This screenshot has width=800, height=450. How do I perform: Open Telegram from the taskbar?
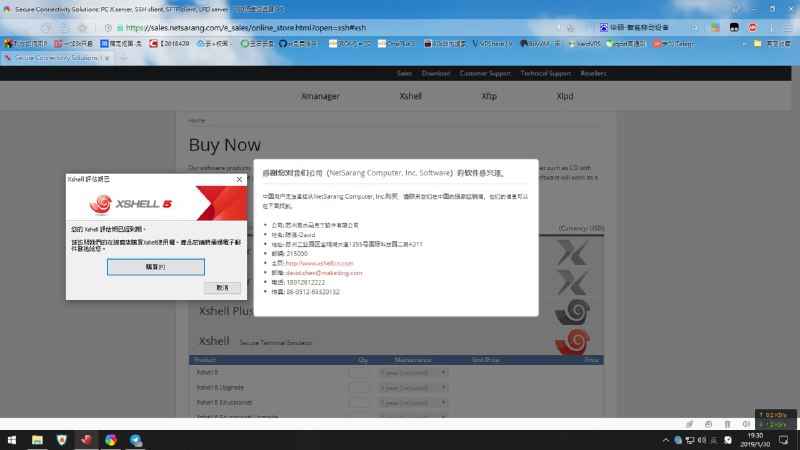[x=133, y=440]
